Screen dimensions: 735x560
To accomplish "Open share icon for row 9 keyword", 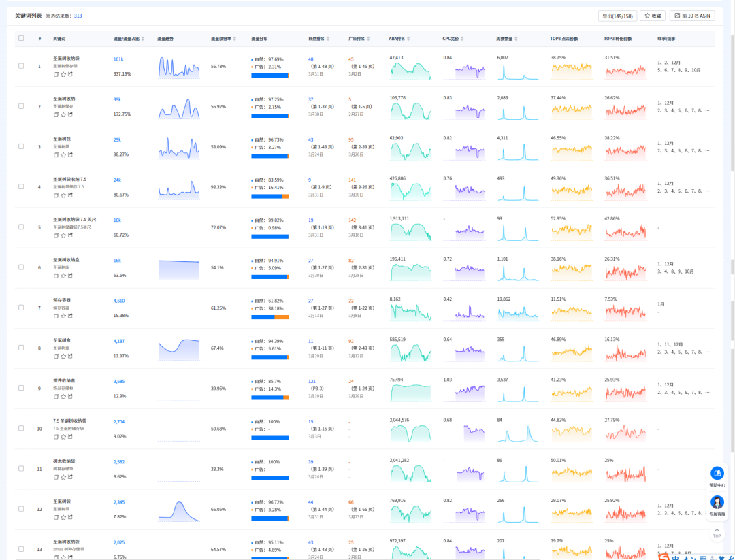I will 70,397.
